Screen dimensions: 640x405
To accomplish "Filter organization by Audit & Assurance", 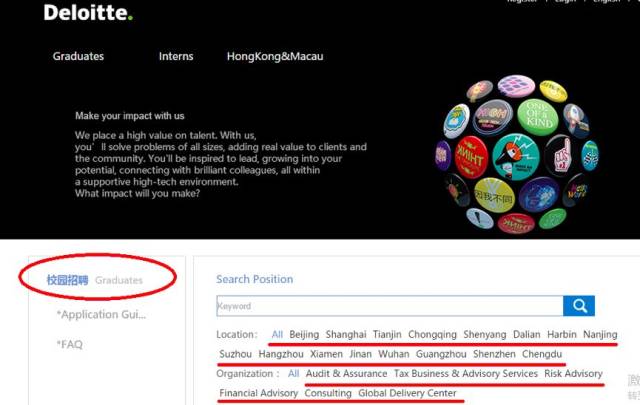I will [x=347, y=374].
